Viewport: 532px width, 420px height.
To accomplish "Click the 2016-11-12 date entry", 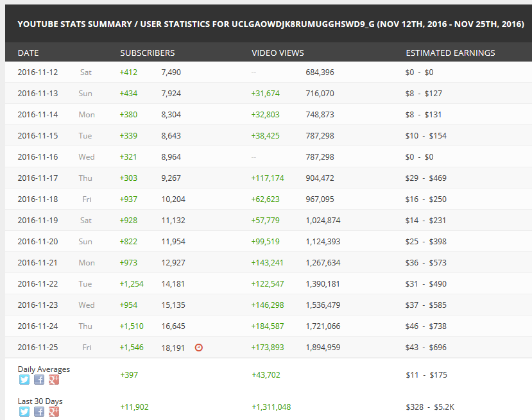I will 38,72.
